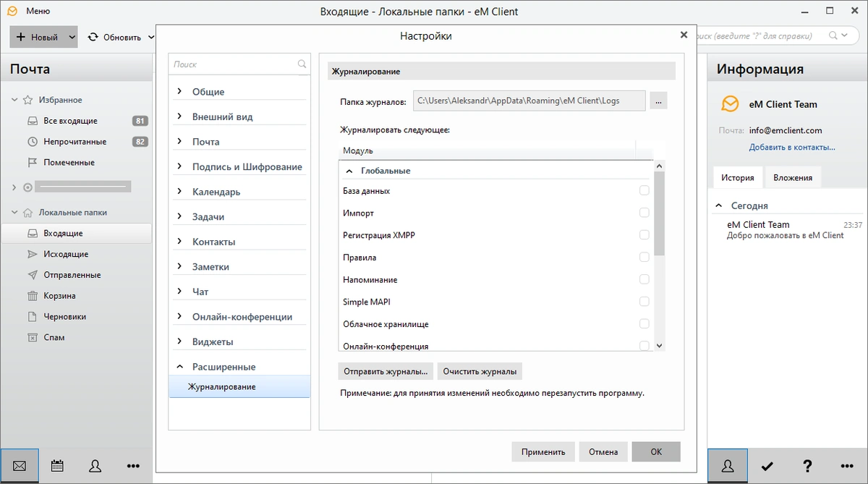Click the send icon beside Исходящие
Viewport: 868px width, 484px height.
point(32,254)
